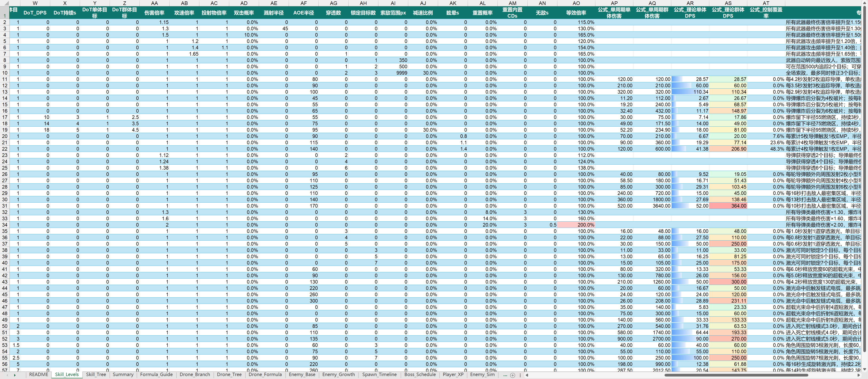
Task: Open the README sheet tab
Action: [x=39, y=375]
